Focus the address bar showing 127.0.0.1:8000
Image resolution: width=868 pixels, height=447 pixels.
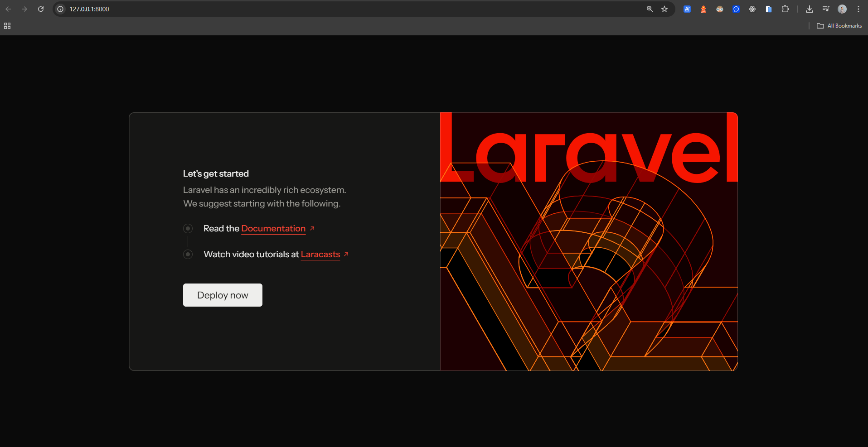(317, 9)
